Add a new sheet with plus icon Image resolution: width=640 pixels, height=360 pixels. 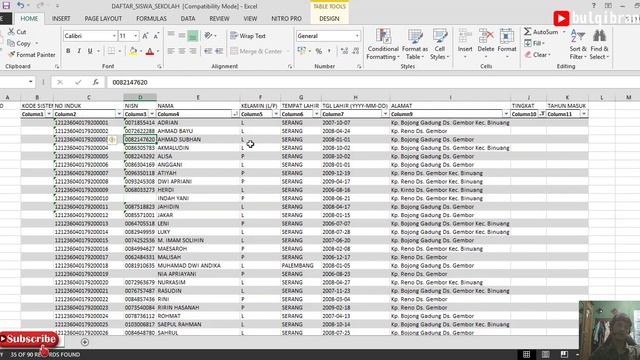[x=85, y=342]
